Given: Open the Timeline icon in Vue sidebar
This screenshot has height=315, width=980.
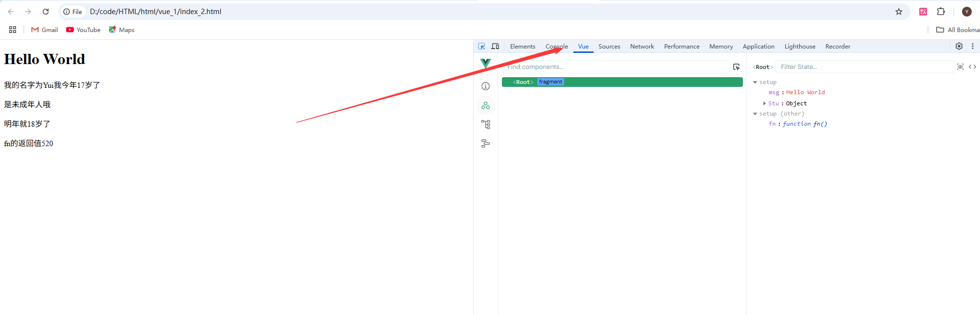Looking at the screenshot, I should pyautogui.click(x=485, y=143).
